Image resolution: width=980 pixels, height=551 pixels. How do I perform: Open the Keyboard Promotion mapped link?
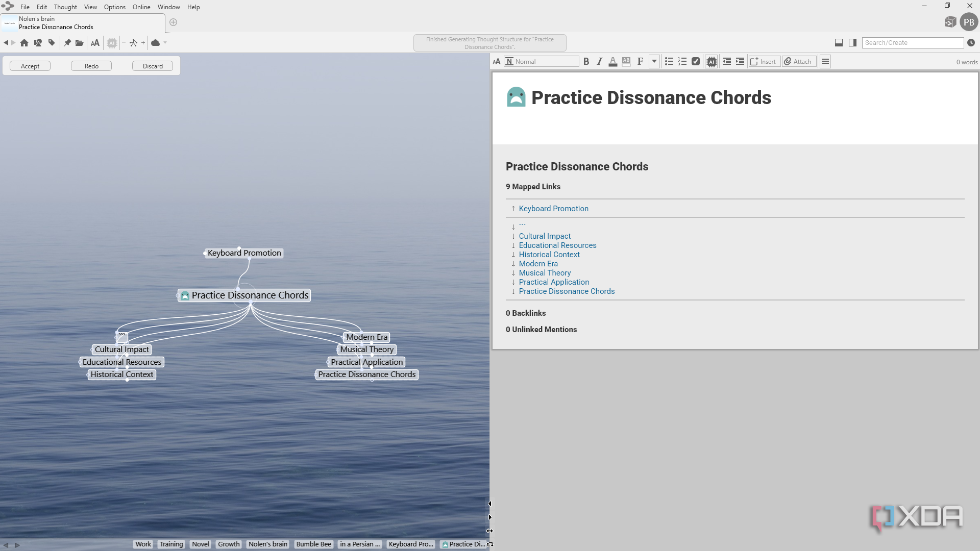[553, 209]
